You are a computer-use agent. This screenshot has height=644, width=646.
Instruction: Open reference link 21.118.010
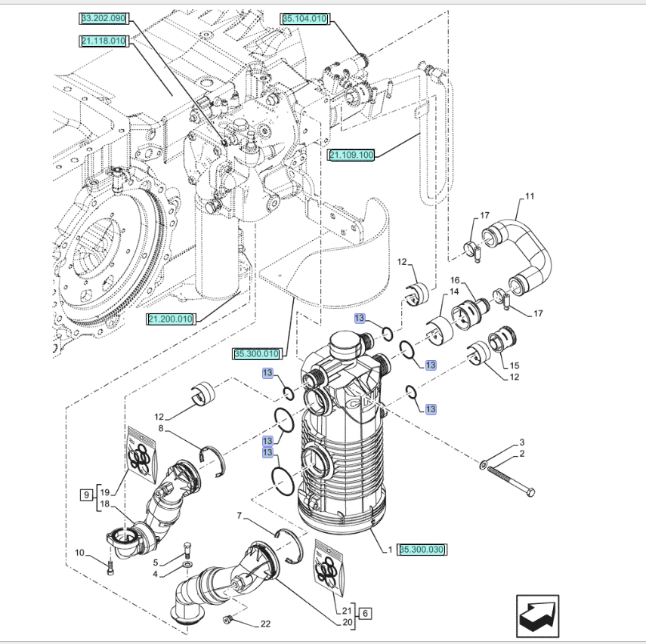[104, 41]
